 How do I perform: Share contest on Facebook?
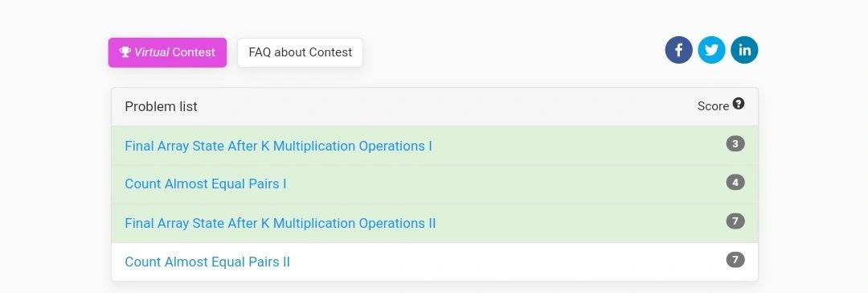(x=678, y=50)
